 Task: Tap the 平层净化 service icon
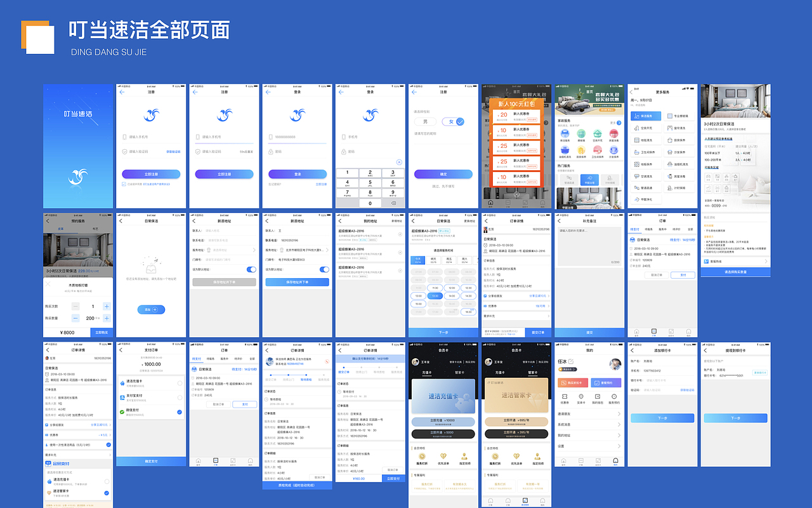click(x=589, y=178)
